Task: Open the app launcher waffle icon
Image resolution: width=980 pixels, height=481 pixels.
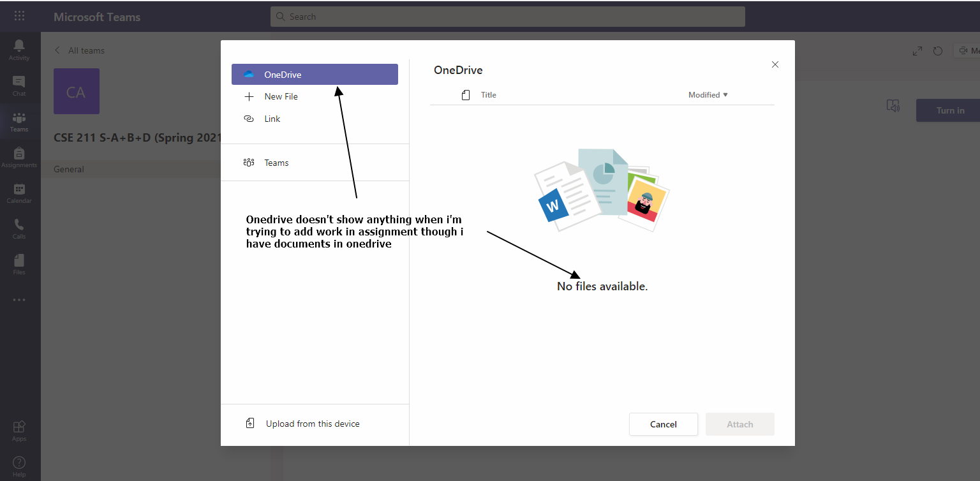Action: [20, 17]
